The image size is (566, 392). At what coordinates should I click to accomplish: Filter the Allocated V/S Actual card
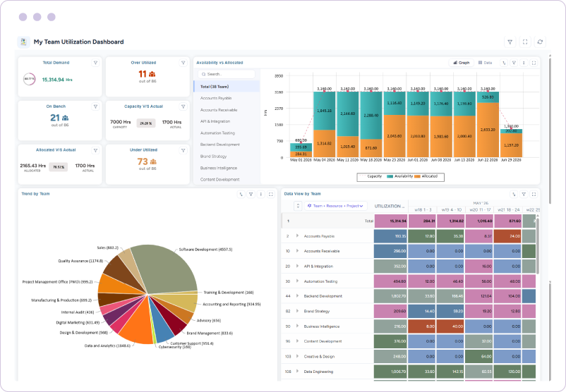click(x=96, y=150)
